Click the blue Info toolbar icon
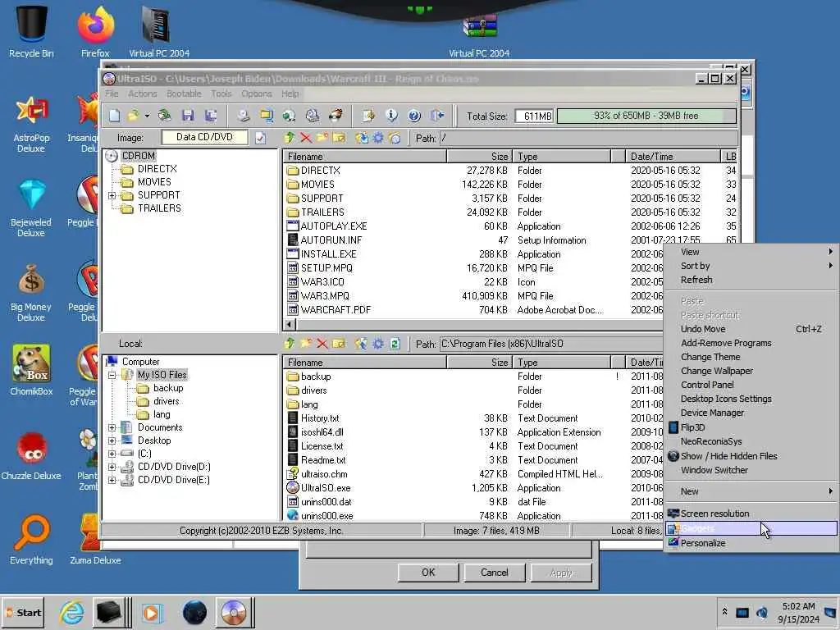Viewport: 840px width, 630px height. coord(391,116)
